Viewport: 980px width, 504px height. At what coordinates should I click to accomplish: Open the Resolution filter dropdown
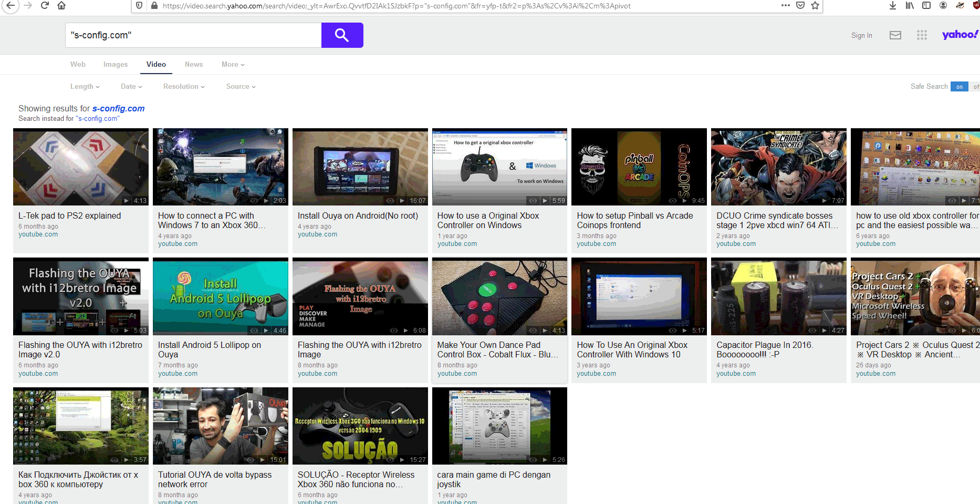[184, 86]
